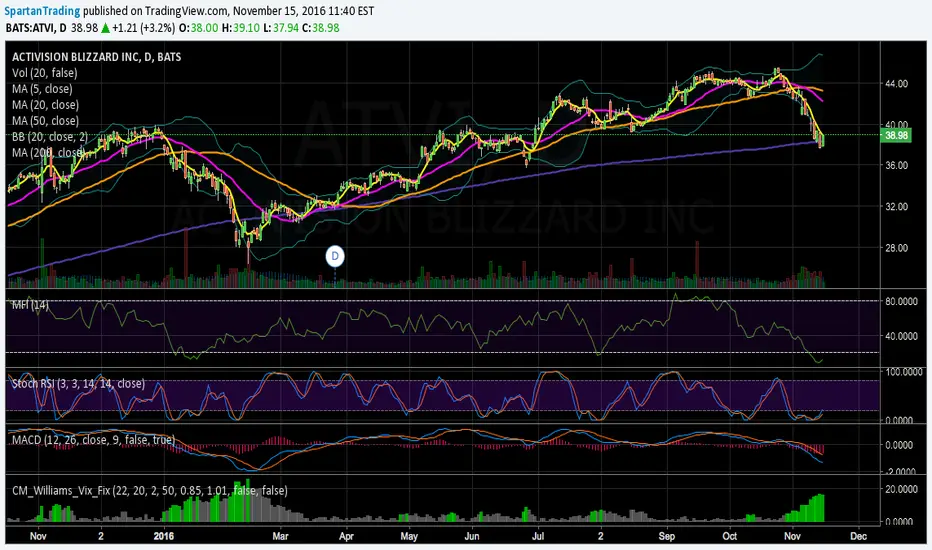The image size is (932, 550).
Task: Click the 2016 label on time axis
Action: tap(163, 536)
